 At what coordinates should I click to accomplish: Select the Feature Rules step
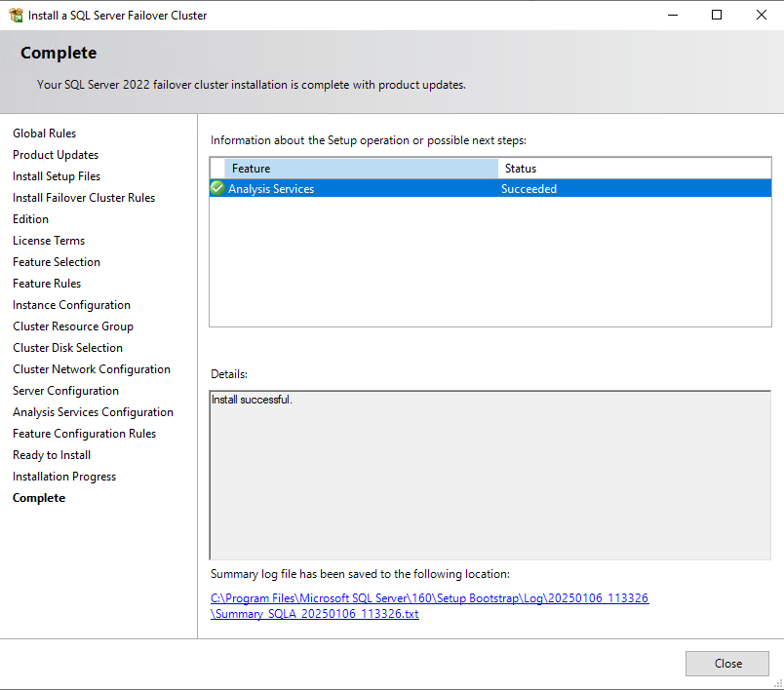pos(47,284)
